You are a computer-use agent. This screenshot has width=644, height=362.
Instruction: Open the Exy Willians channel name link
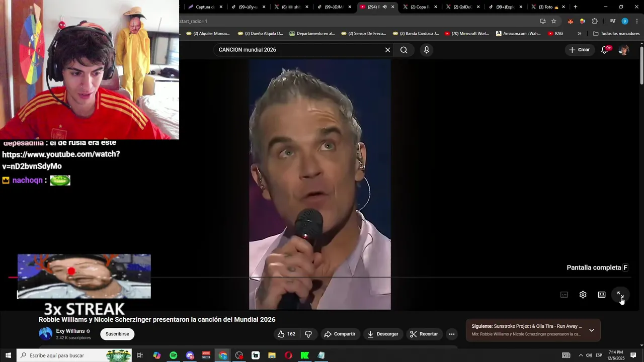(x=70, y=331)
